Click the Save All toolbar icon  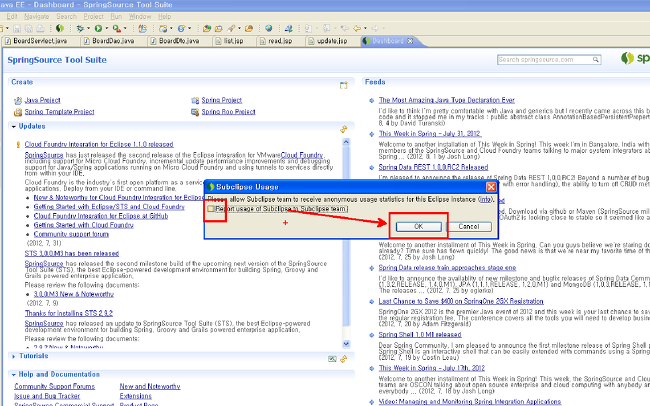coord(29,29)
